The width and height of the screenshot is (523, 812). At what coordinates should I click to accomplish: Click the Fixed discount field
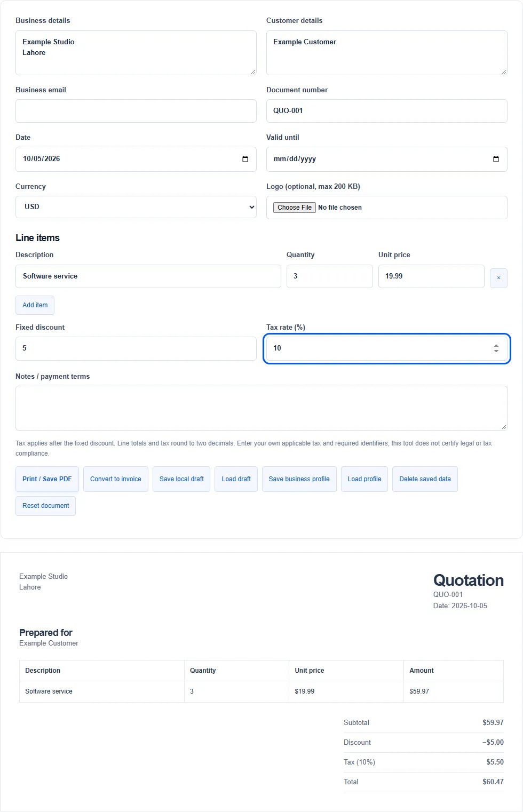[x=136, y=348]
